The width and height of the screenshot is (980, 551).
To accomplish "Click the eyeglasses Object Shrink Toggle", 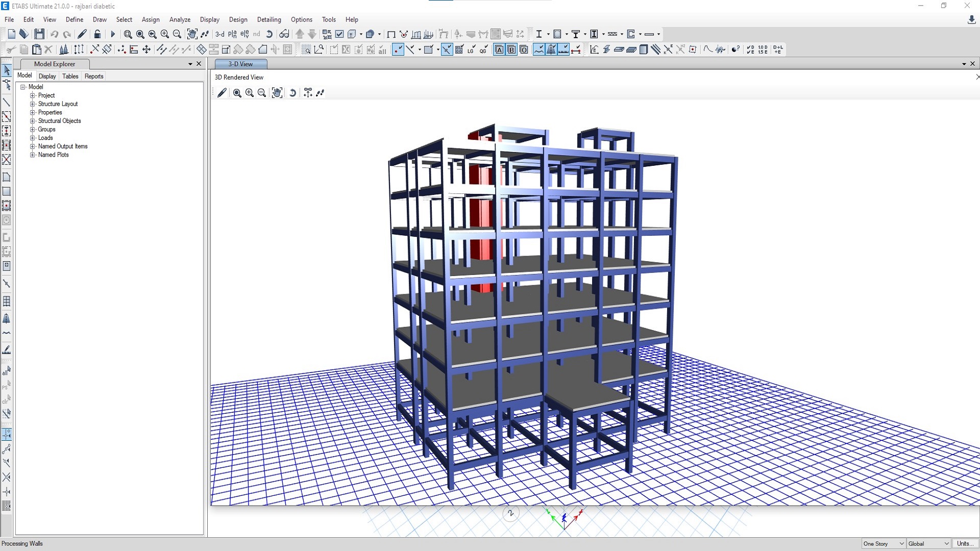I will pos(284,34).
